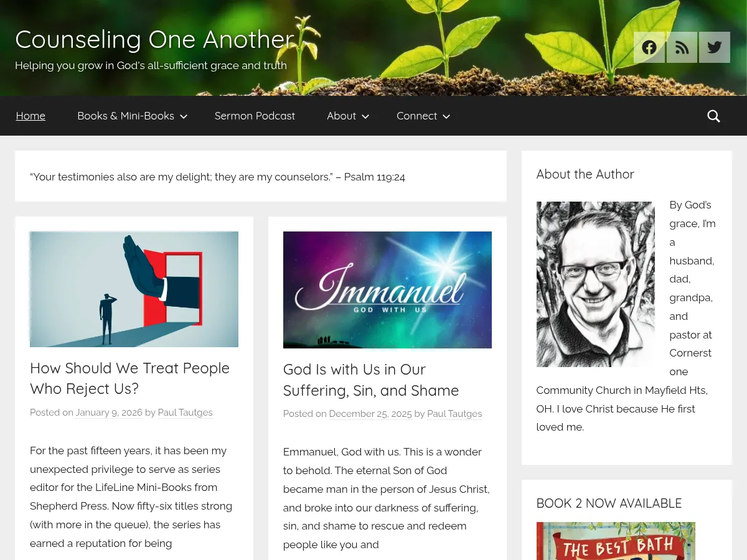The image size is (747, 560).
Task: Click the Counseling One Another site title
Action: pyautogui.click(x=154, y=39)
